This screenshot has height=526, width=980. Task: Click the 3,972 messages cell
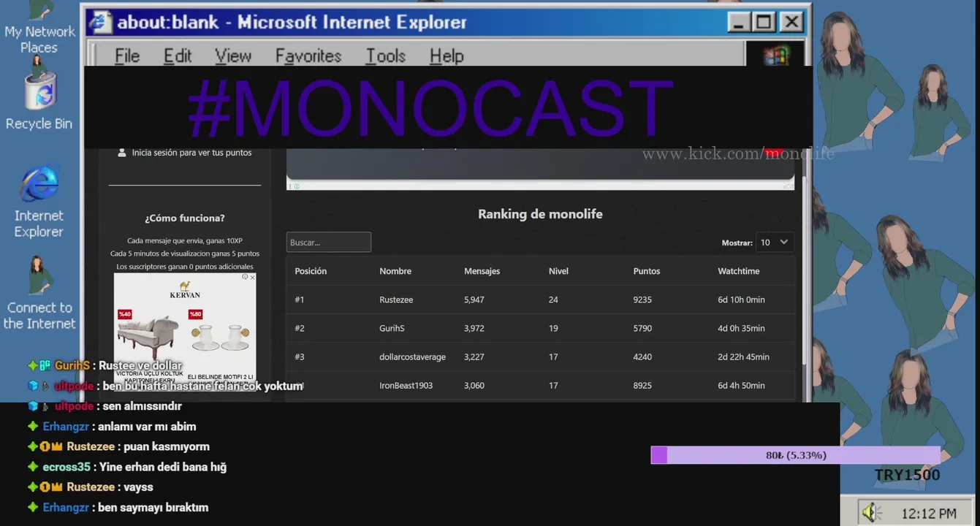(474, 328)
